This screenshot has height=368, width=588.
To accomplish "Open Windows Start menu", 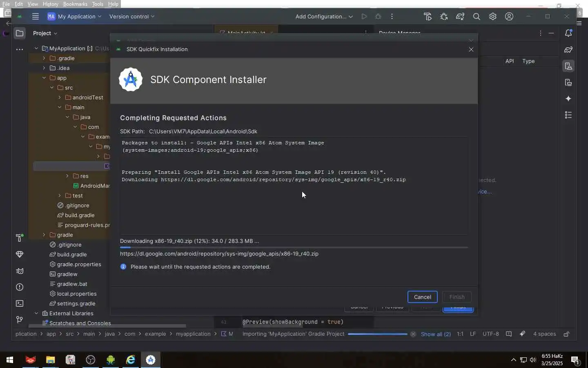I will coord(10,360).
